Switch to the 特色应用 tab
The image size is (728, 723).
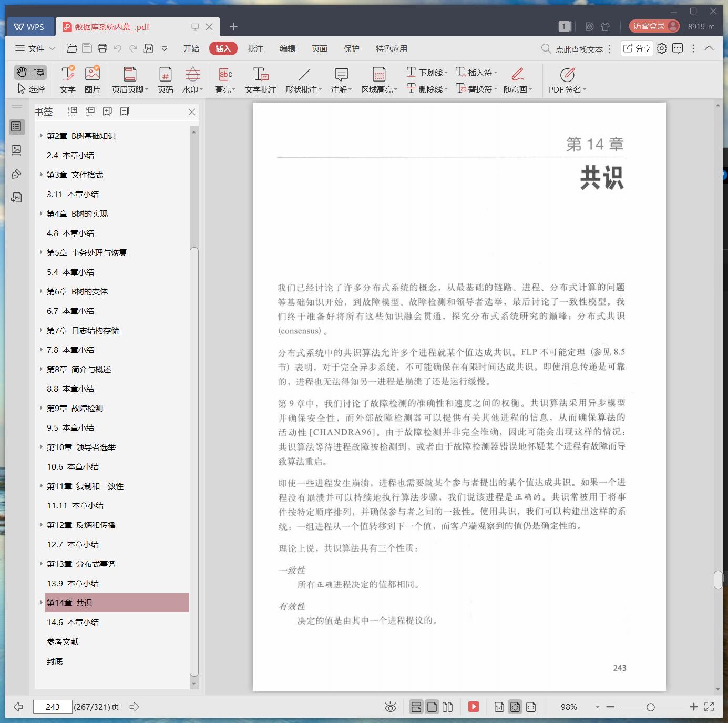(392, 48)
